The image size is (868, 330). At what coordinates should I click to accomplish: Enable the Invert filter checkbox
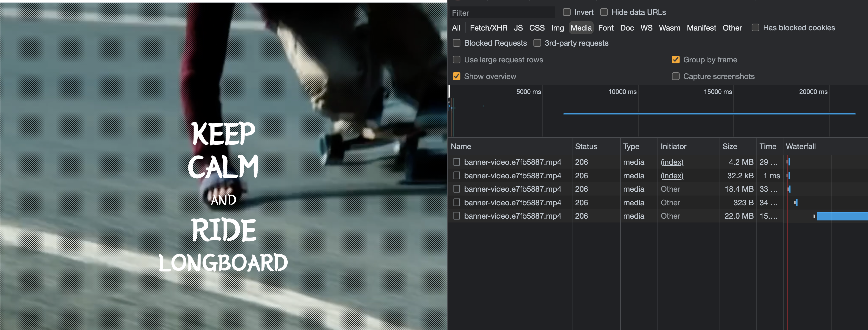[567, 12]
